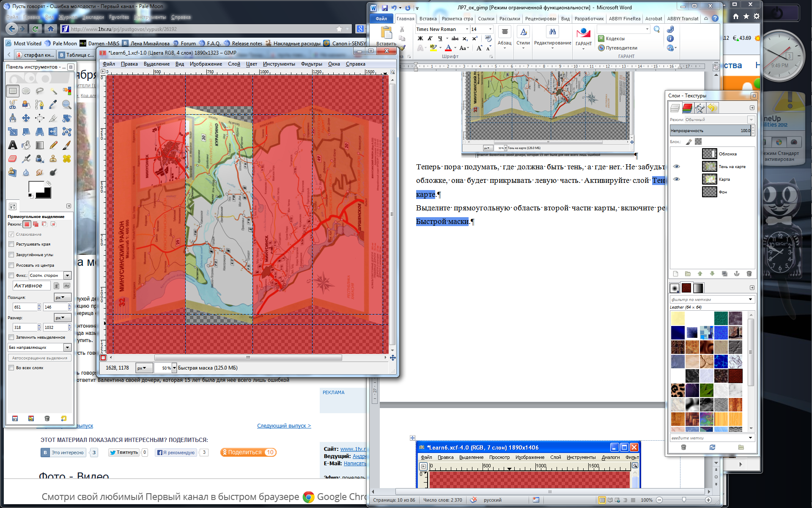
Task: Select the Pencil tool
Action: coord(53,145)
